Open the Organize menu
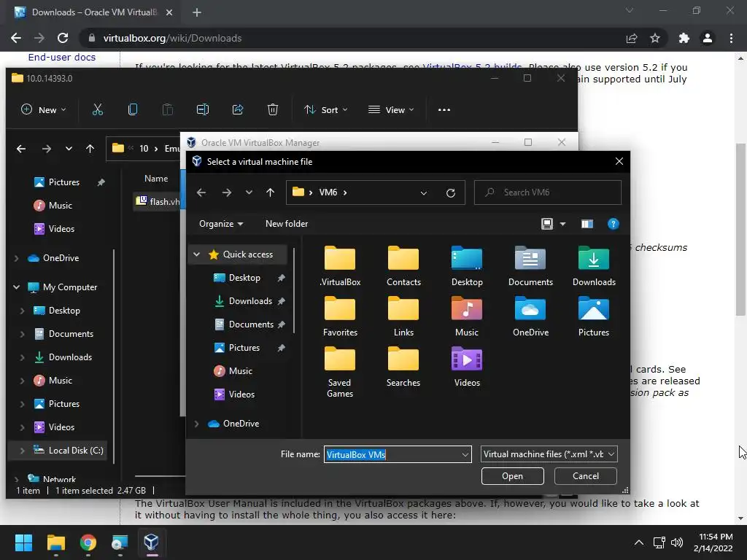The height and width of the screenshot is (560, 747). (221, 224)
